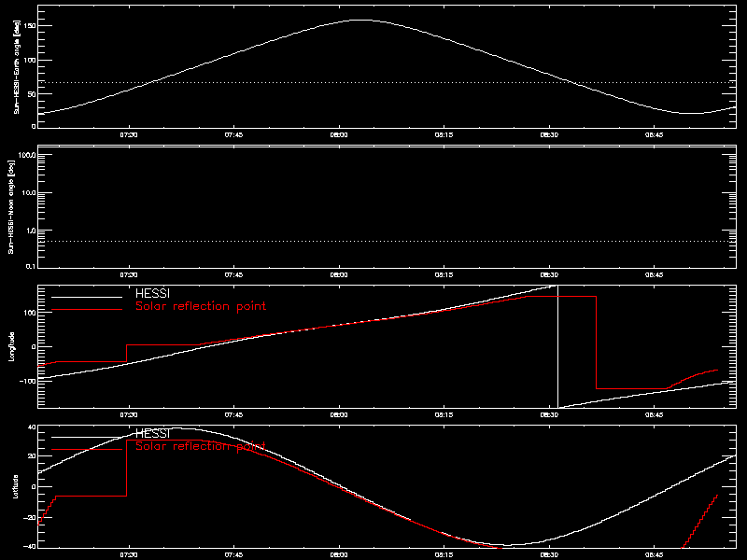Click the 07:30 time label under Earth angle plot
Image resolution: width=747 pixels, height=560 pixels.
click(x=129, y=135)
